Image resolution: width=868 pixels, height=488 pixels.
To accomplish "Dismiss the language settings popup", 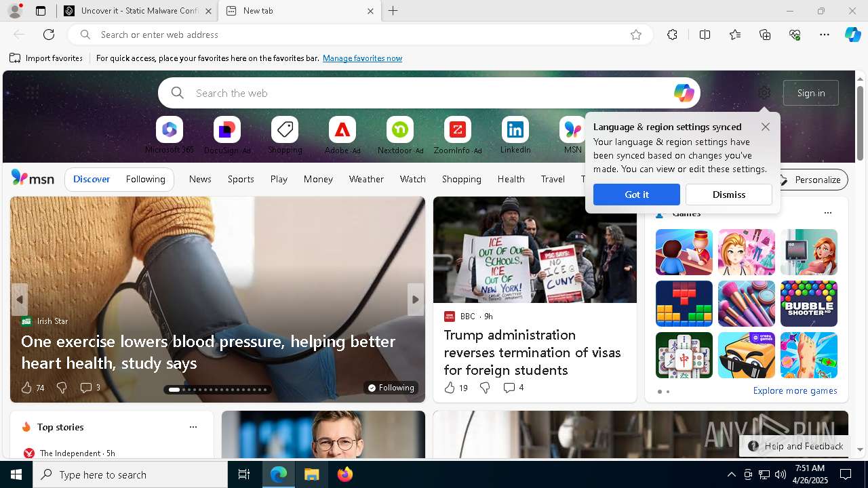I will pos(729,195).
